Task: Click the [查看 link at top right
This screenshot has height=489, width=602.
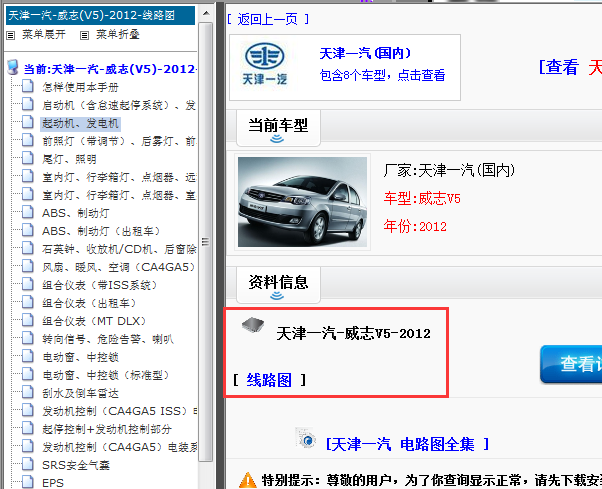Action: pyautogui.click(x=559, y=67)
